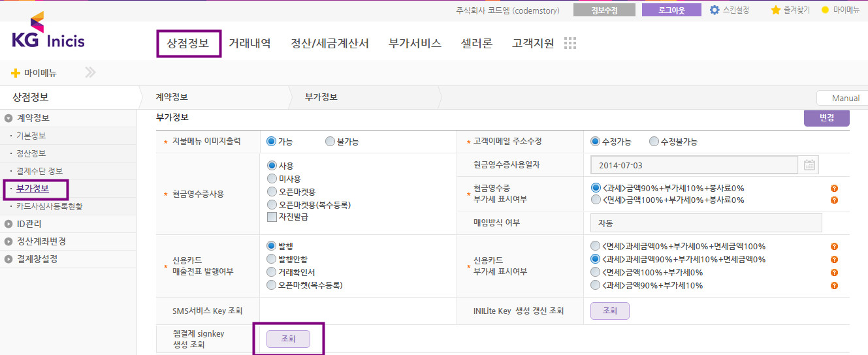Select <면세>과세금액0%+부가세0%+면세금액100% option

[x=595, y=246]
